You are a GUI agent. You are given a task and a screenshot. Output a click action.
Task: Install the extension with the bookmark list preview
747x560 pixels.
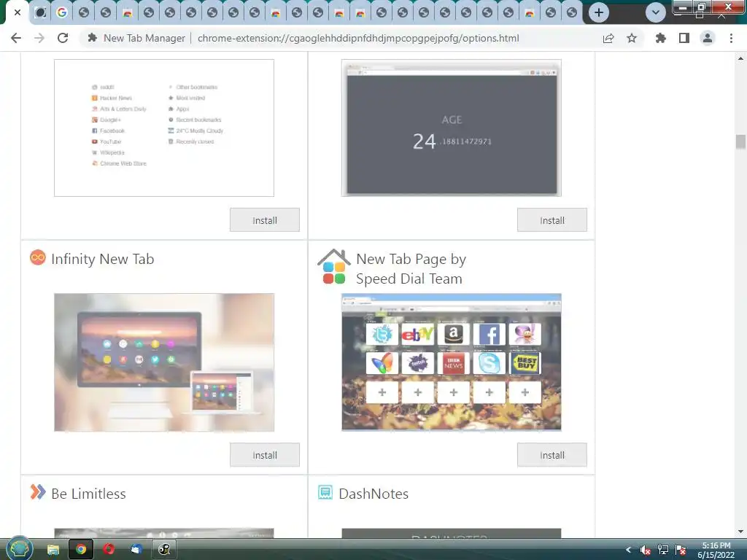[265, 220]
